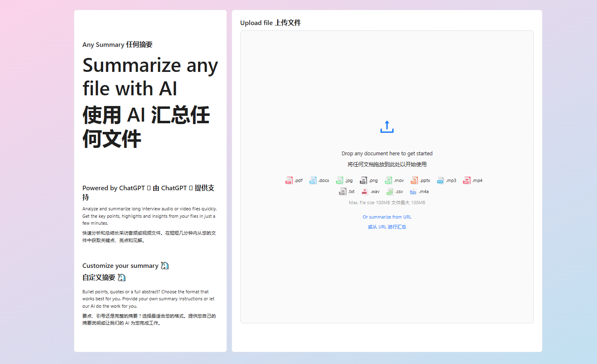Image resolution: width=597 pixels, height=364 pixels.
Task: Click the .mp3 file type icon
Action: point(440,180)
